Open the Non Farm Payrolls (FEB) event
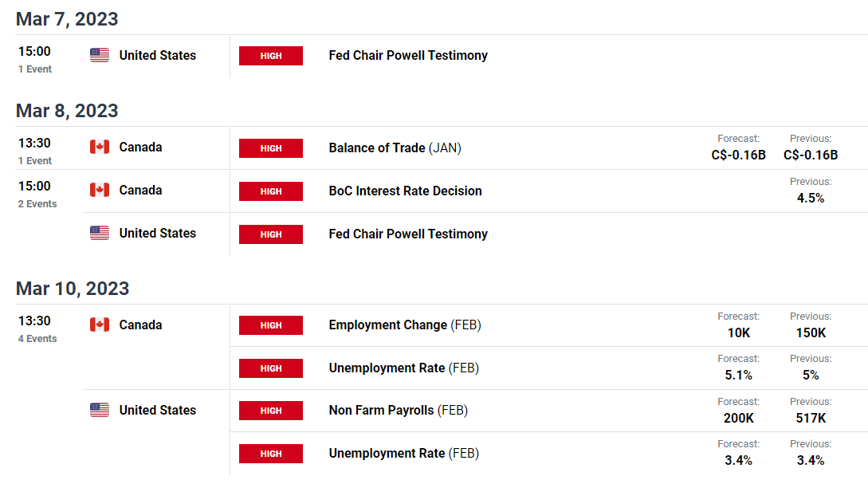 398,411
